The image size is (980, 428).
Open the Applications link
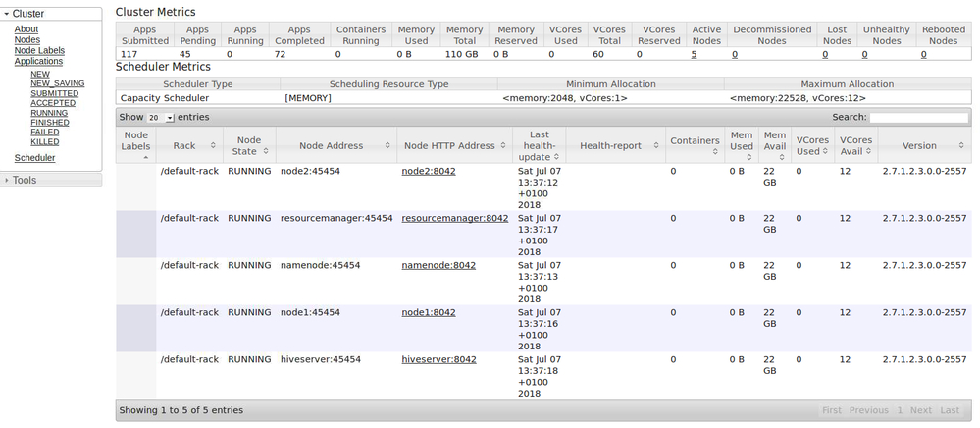coord(38,61)
